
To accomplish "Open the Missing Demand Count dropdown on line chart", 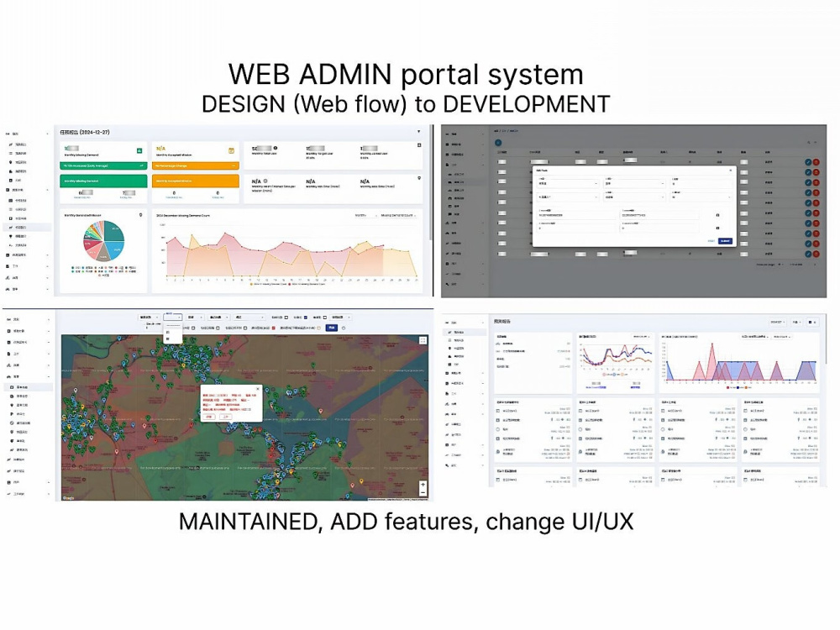I will coord(398,215).
